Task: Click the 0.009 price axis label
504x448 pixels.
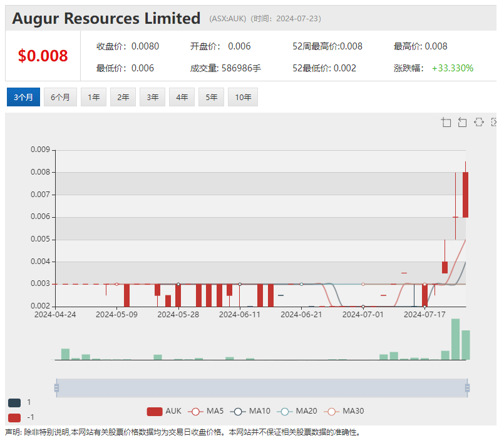Action: point(40,150)
